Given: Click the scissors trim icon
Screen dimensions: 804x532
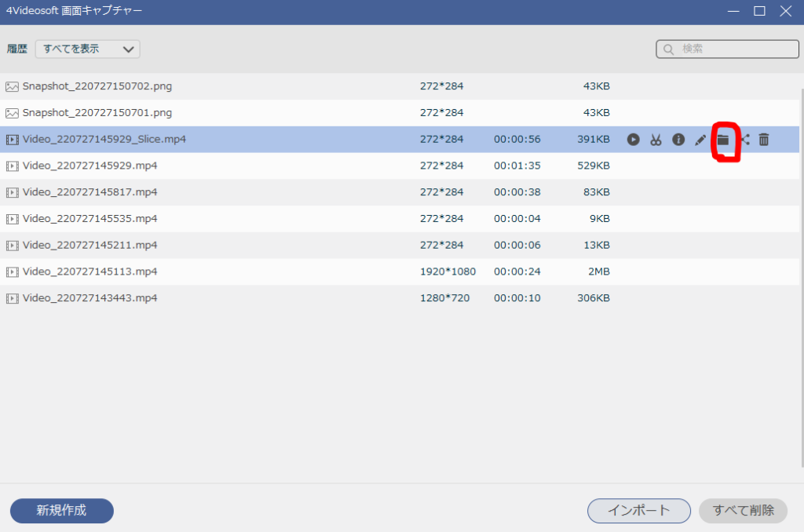Looking at the screenshot, I should (656, 140).
